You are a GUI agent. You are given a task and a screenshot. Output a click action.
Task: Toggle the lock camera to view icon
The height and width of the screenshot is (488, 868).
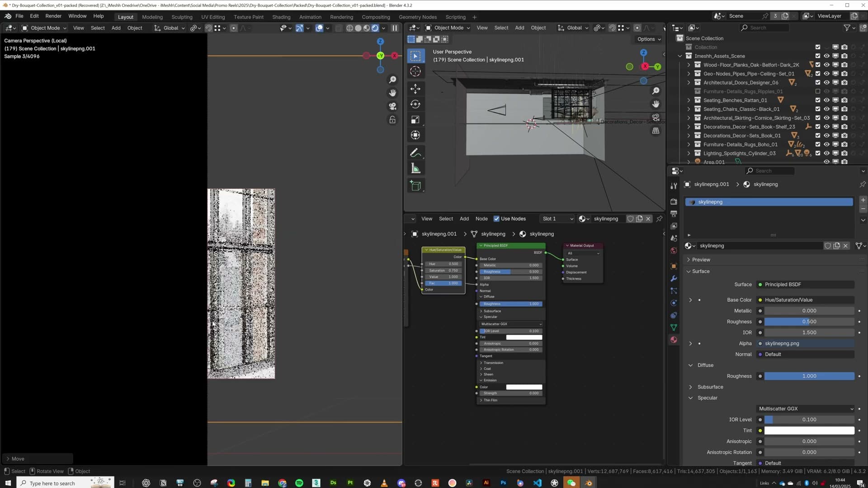click(x=392, y=120)
